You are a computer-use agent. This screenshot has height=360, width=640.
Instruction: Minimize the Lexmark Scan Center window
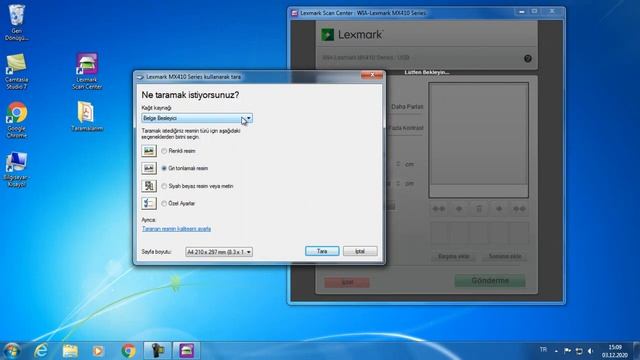[521, 12]
